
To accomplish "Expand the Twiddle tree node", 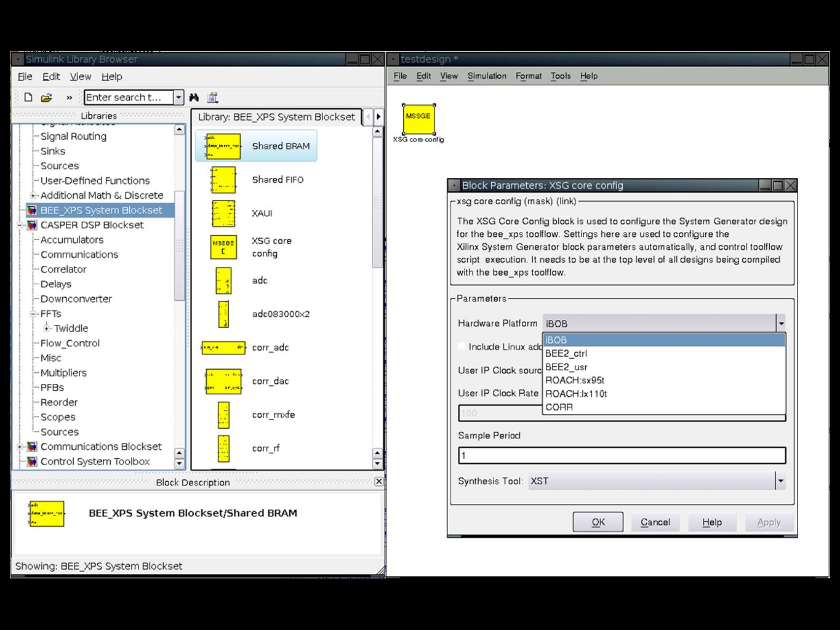I will pyautogui.click(x=47, y=329).
